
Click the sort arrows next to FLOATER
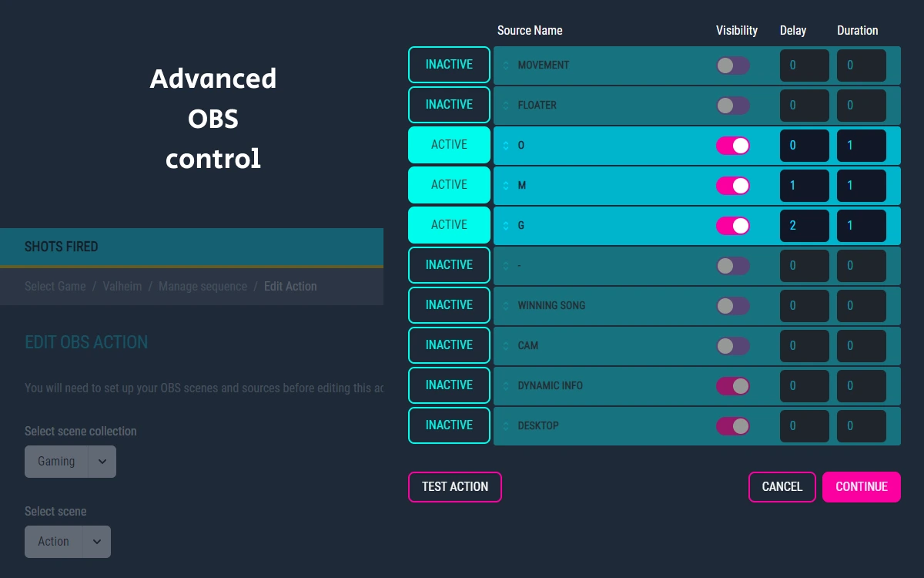point(506,106)
